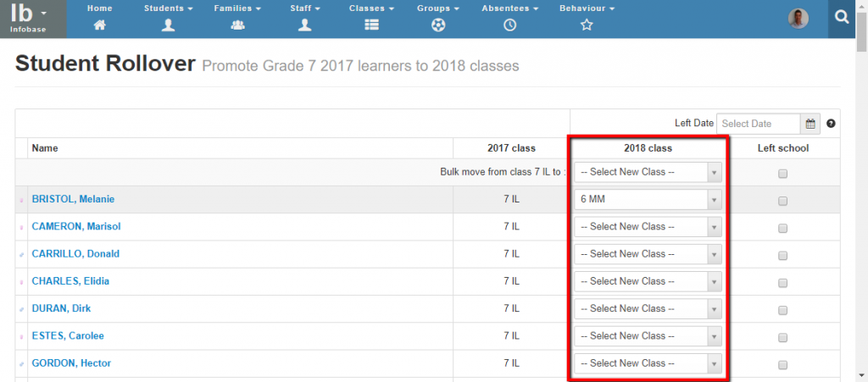Open student DURAN, Dirk link
This screenshot has width=868, height=382.
[61, 308]
